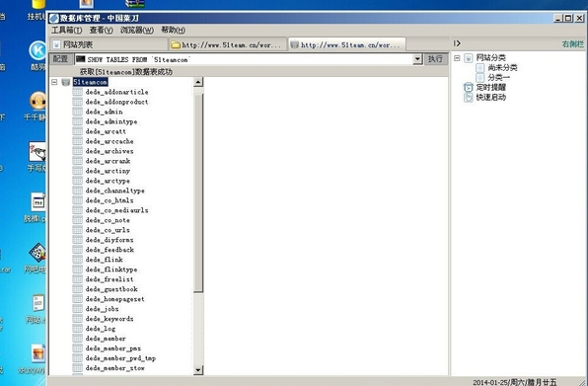Click the 分类一 item icon
Viewport: 588px width, 386px height.
480,78
